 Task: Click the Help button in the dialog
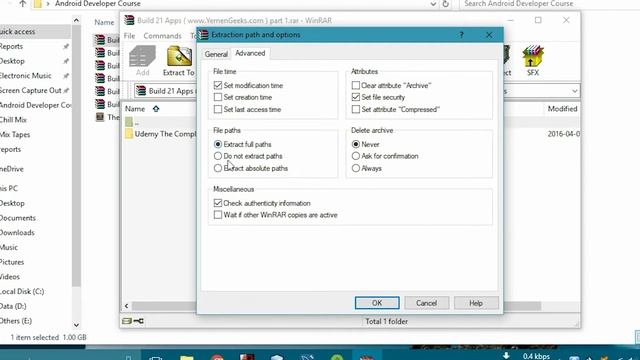(476, 303)
